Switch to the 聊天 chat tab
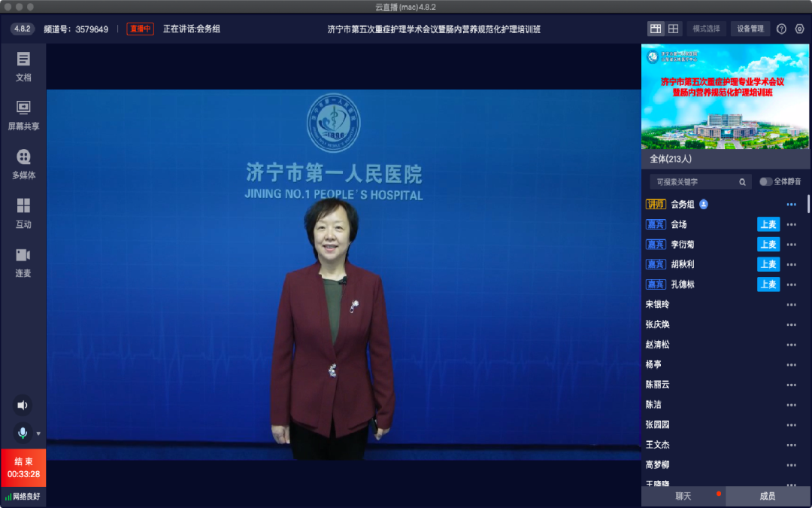The width and height of the screenshot is (812, 508). pos(683,497)
